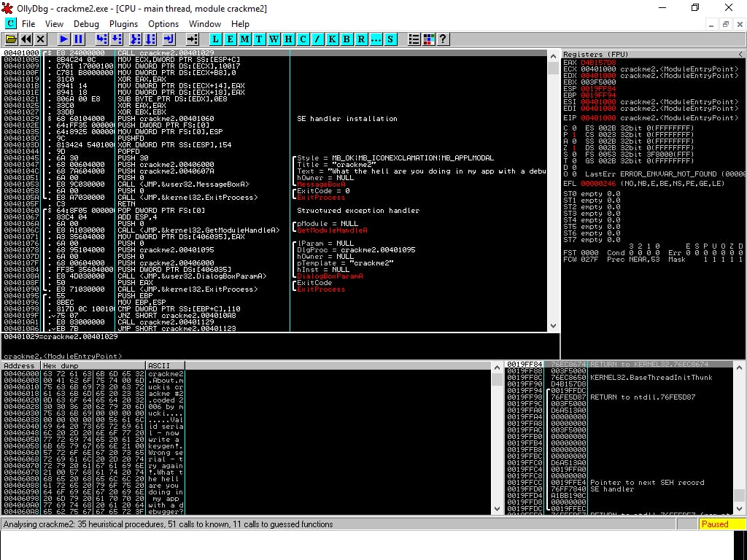The height and width of the screenshot is (560, 747).
Task: Select the EIP register value 00401000
Action: click(x=598, y=118)
